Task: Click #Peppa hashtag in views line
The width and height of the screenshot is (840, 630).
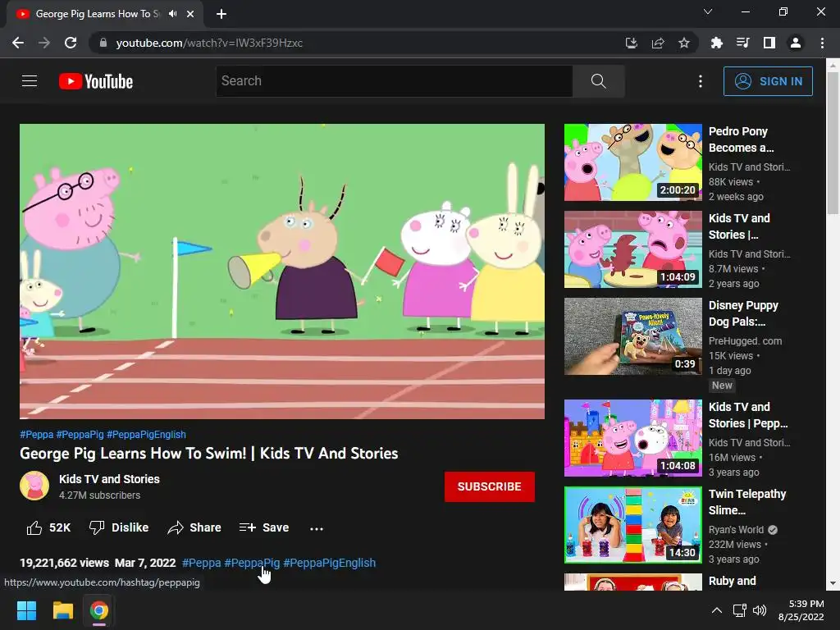Action: pos(202,563)
